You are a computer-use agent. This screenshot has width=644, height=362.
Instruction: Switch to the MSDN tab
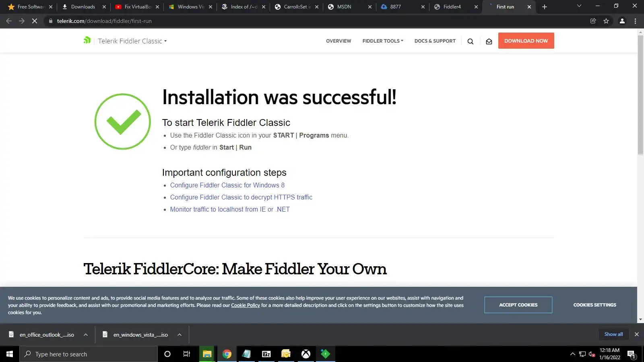[349, 7]
